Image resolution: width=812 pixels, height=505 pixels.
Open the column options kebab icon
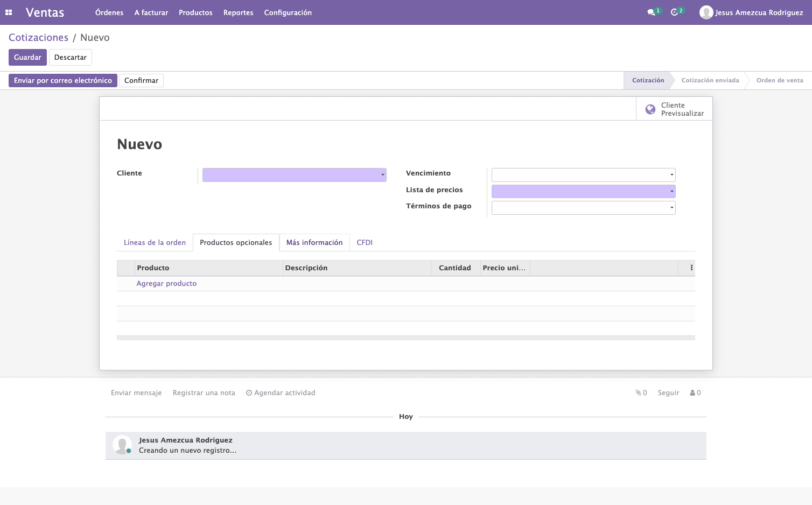[691, 268]
